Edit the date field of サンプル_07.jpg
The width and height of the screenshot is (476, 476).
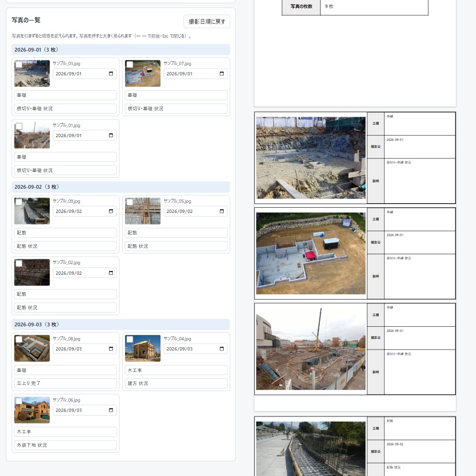pos(196,74)
